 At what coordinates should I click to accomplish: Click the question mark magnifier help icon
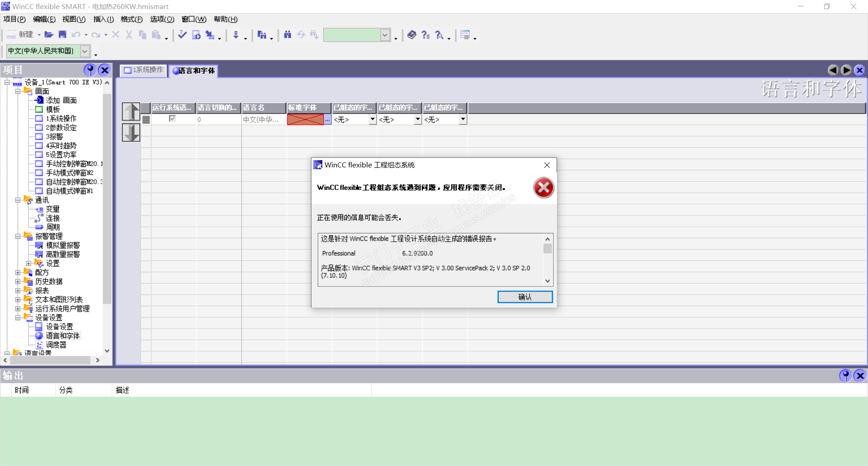click(439, 35)
